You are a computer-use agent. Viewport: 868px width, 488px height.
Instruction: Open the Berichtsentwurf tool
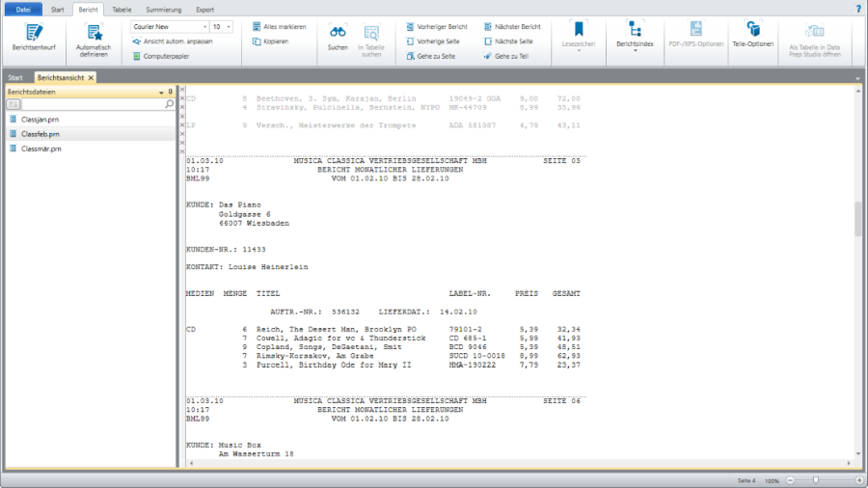(34, 38)
